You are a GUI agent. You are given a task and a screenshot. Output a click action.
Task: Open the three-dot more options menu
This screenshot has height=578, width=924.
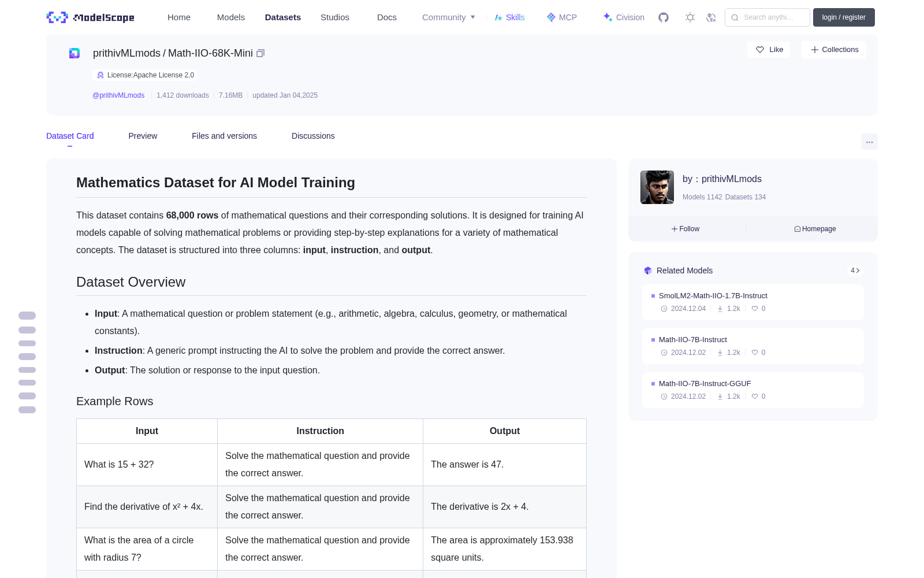click(870, 142)
